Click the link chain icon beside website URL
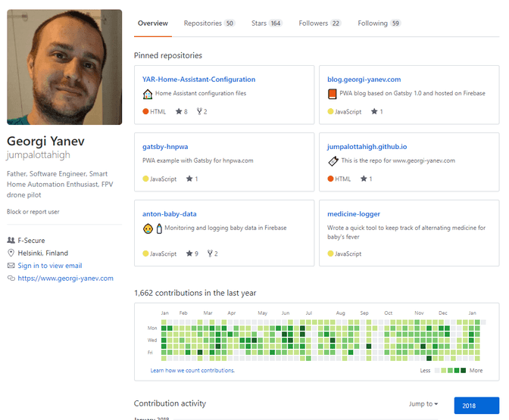509x420 pixels. [x=11, y=278]
